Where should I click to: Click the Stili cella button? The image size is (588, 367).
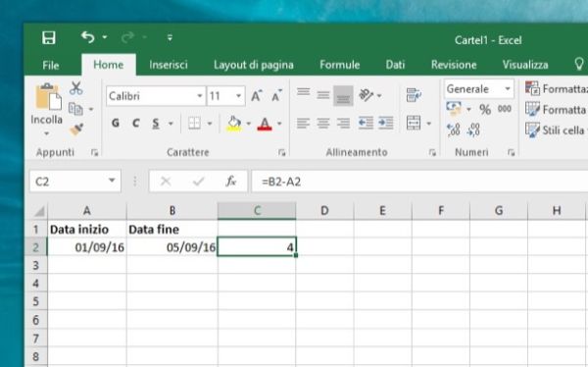pos(557,130)
